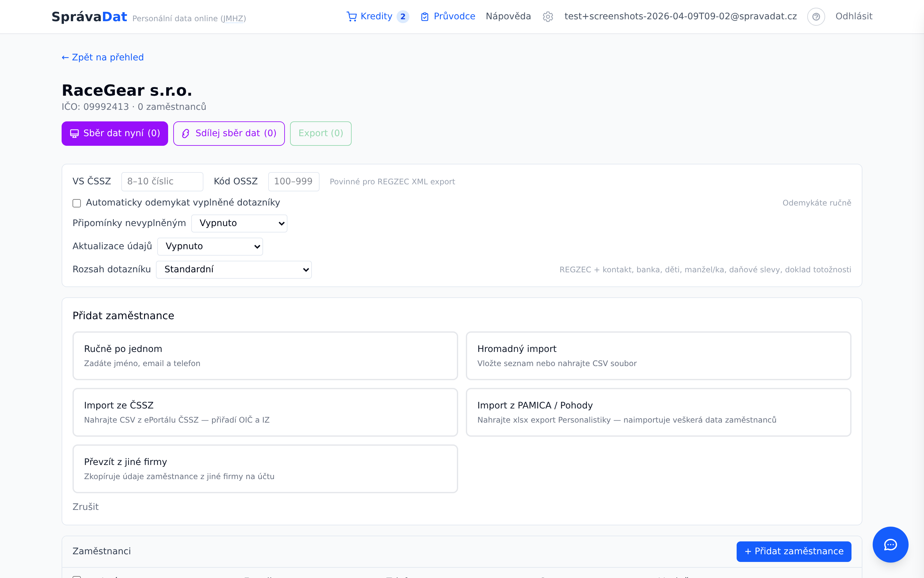Click the RaceGear s.r.o. company heading
This screenshot has height=578, width=924.
(x=127, y=91)
